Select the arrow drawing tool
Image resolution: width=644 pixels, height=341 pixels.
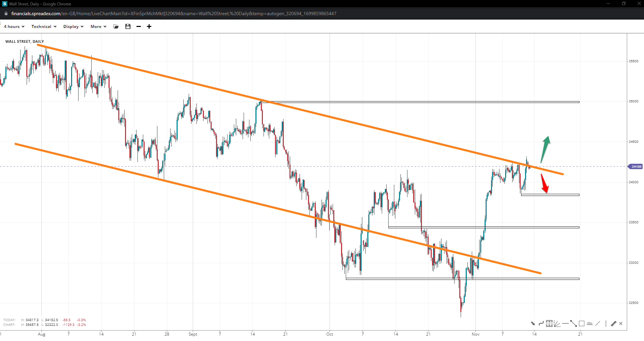tap(533, 323)
